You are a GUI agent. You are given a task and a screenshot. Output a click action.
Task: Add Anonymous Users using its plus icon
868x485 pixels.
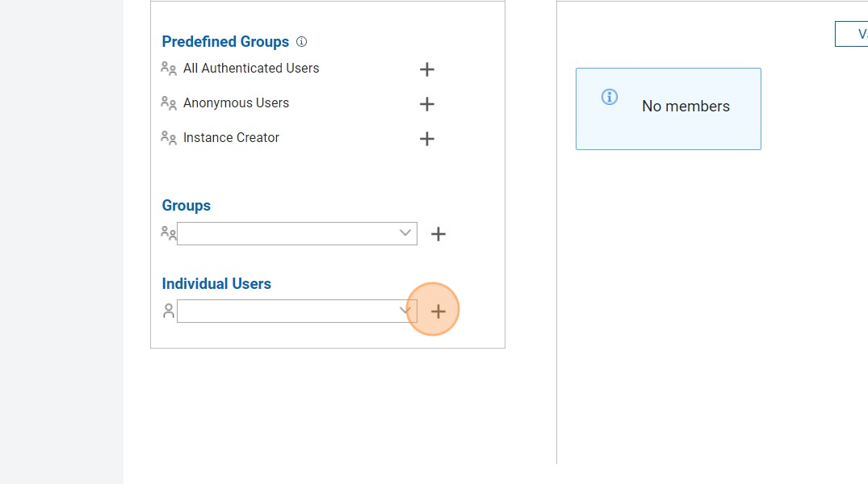click(427, 104)
